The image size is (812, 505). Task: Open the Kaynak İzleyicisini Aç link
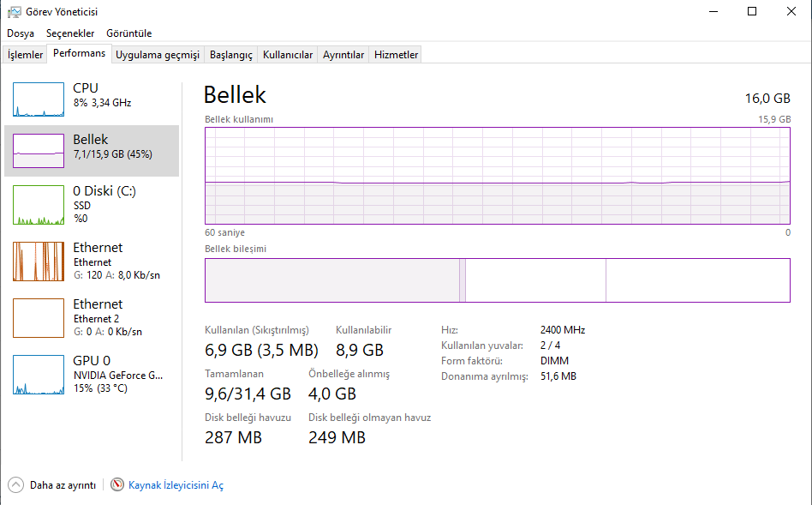176,485
